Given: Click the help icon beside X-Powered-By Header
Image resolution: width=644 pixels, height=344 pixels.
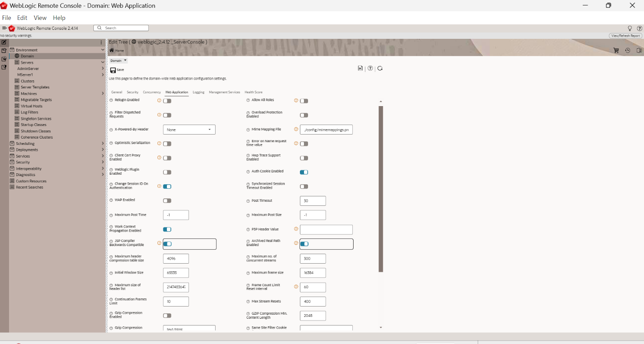Looking at the screenshot, I should pyautogui.click(x=111, y=130).
